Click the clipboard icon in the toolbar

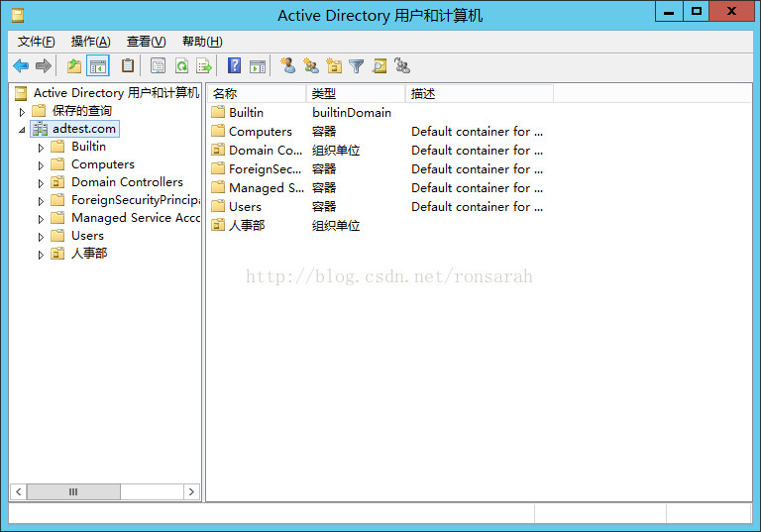(x=128, y=65)
